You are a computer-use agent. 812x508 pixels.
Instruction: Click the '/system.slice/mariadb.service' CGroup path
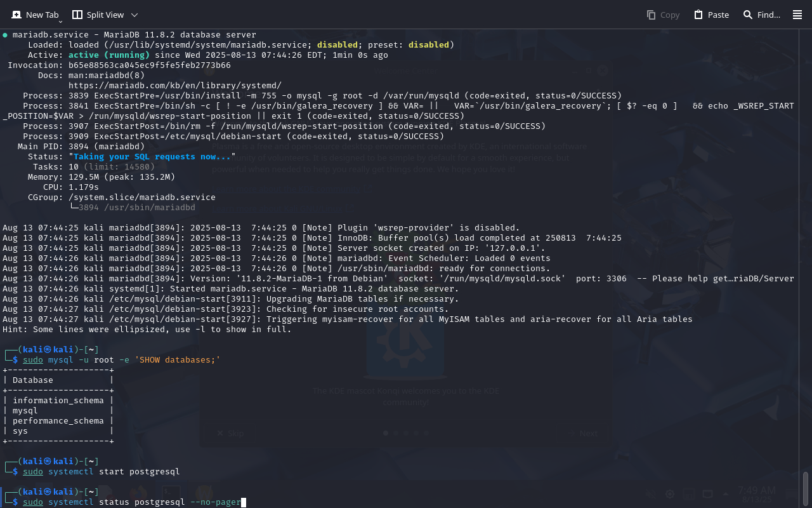coord(142,197)
